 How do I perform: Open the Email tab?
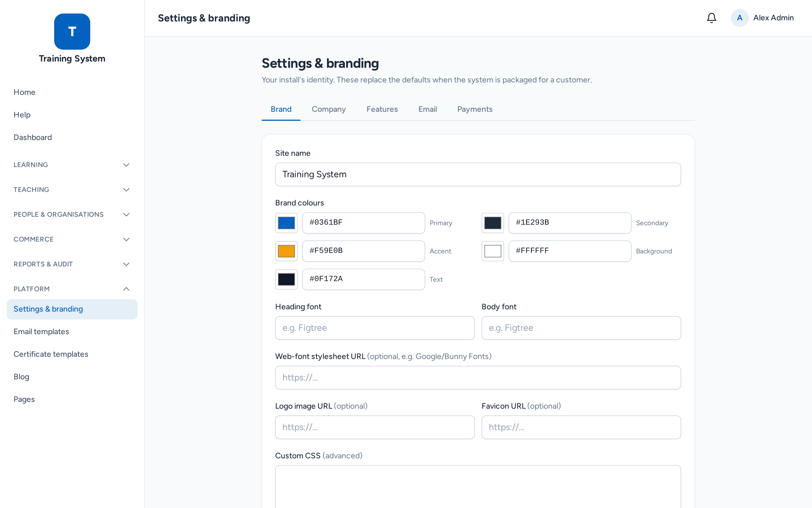coord(427,109)
